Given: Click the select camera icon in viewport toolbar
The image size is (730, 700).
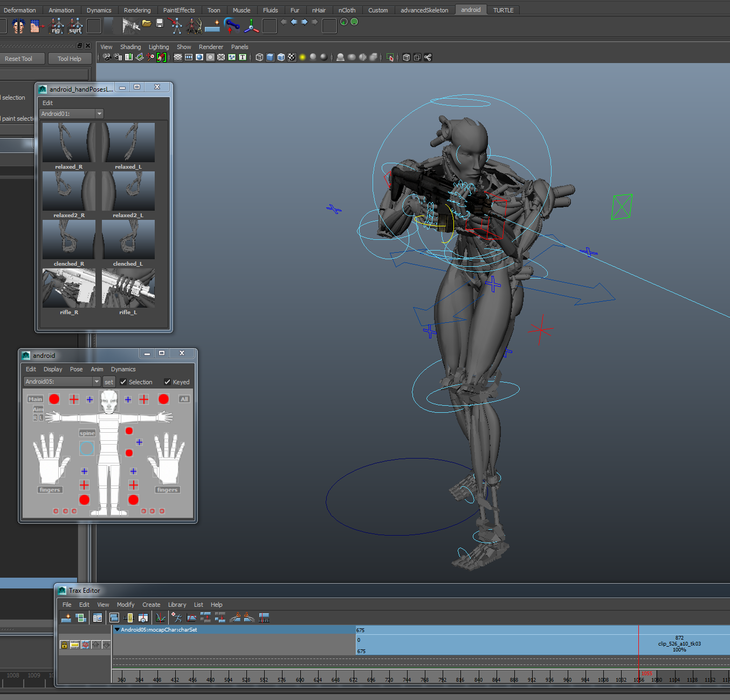Looking at the screenshot, I should pyautogui.click(x=107, y=57).
